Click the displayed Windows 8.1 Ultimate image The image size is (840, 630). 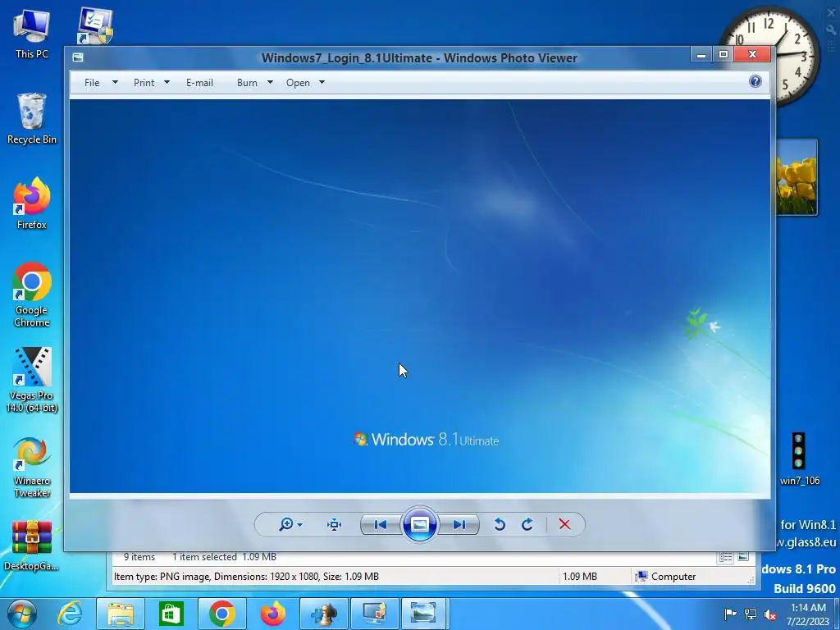point(419,295)
